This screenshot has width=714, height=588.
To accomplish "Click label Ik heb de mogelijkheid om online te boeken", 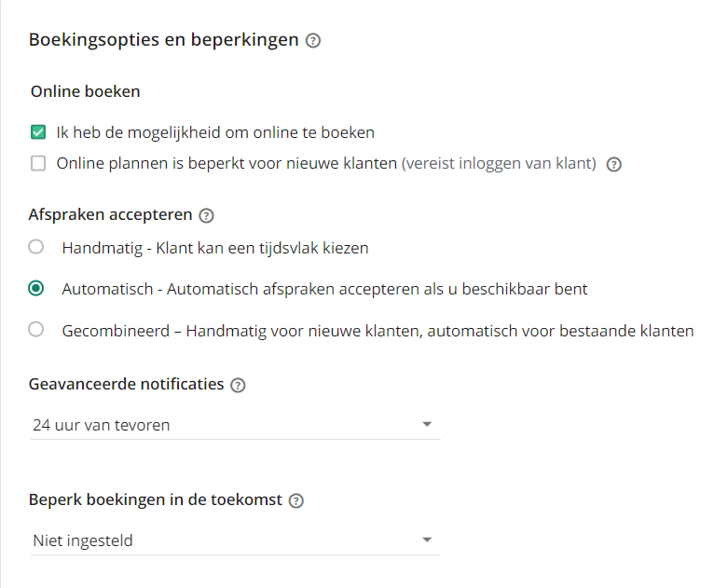I will (x=215, y=133).
